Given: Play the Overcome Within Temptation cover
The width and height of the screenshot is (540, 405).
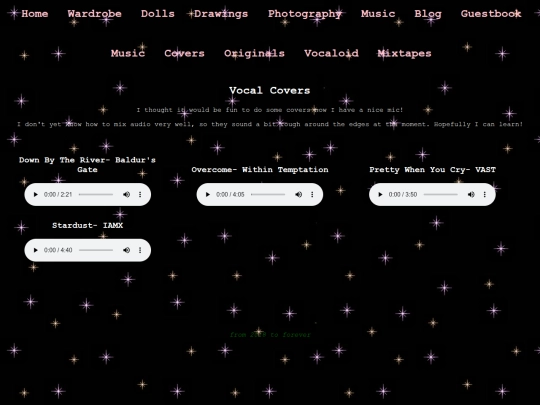Looking at the screenshot, I should (x=208, y=195).
